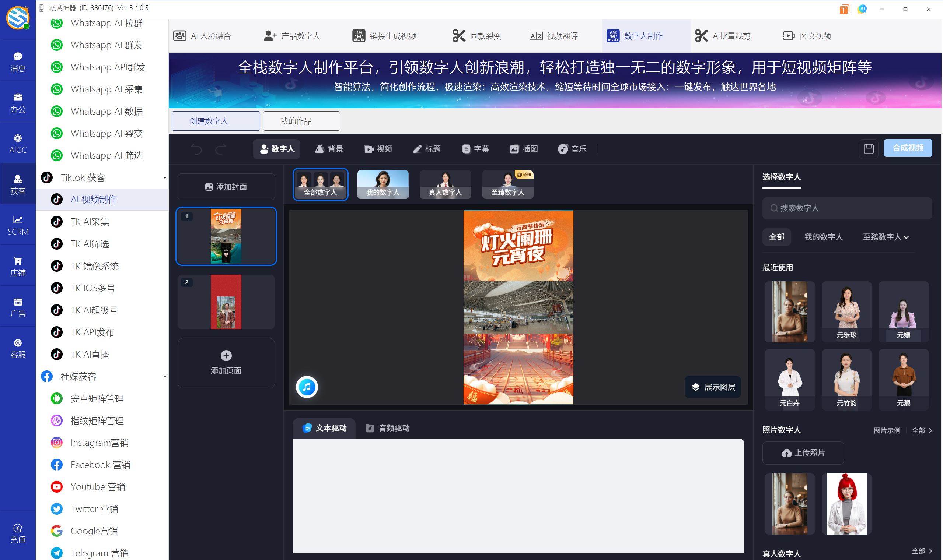Click the 合成视频 button
The height and width of the screenshot is (560, 943).
point(908,148)
